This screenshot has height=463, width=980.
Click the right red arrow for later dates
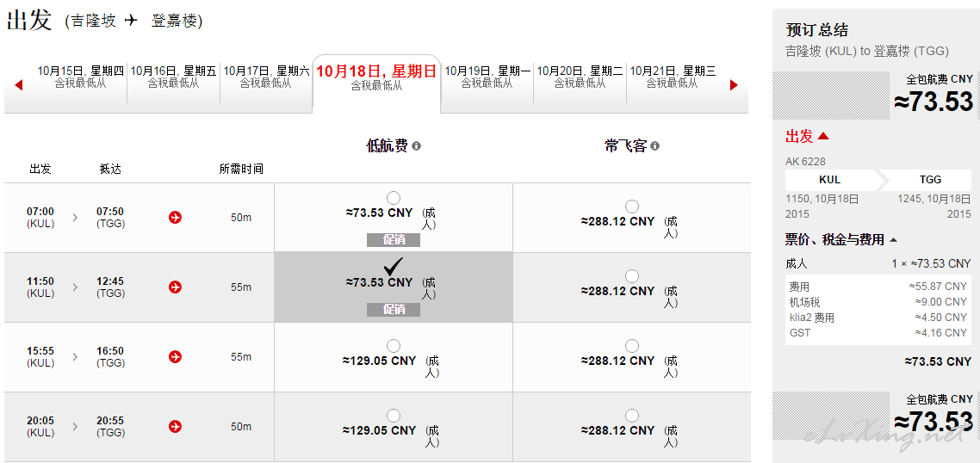point(734,85)
